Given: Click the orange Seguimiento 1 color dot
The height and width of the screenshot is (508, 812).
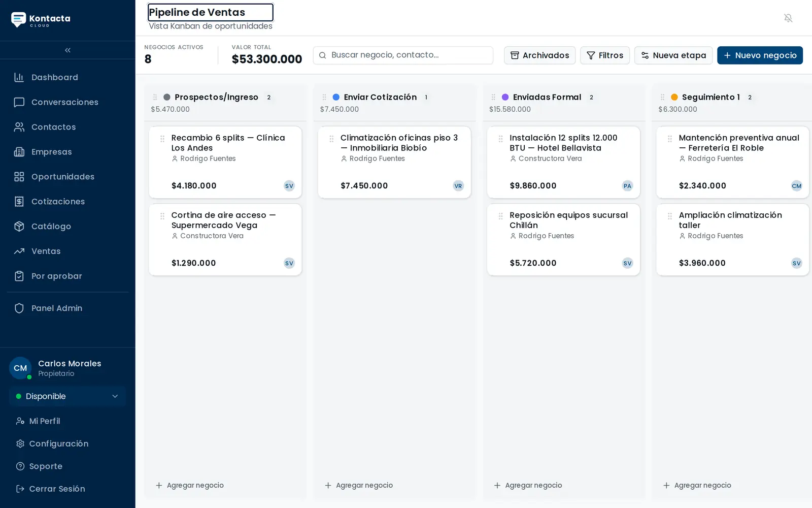Looking at the screenshot, I should coord(674,97).
